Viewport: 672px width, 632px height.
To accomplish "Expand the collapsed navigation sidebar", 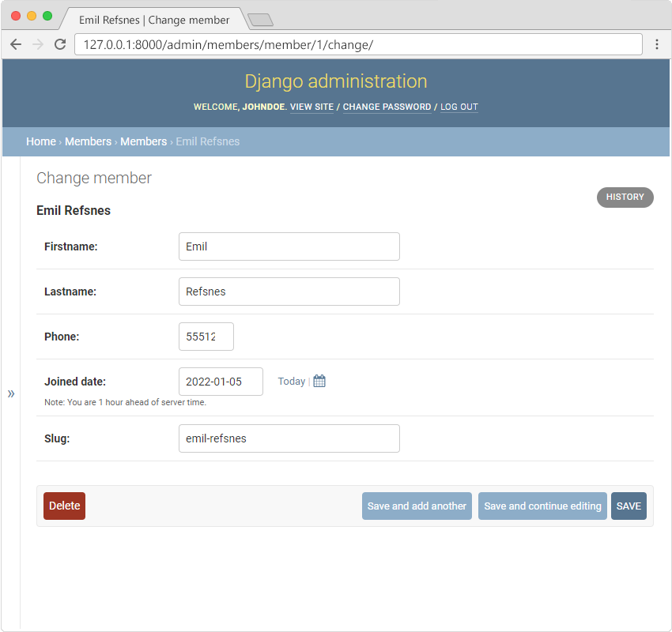I will tap(11, 393).
